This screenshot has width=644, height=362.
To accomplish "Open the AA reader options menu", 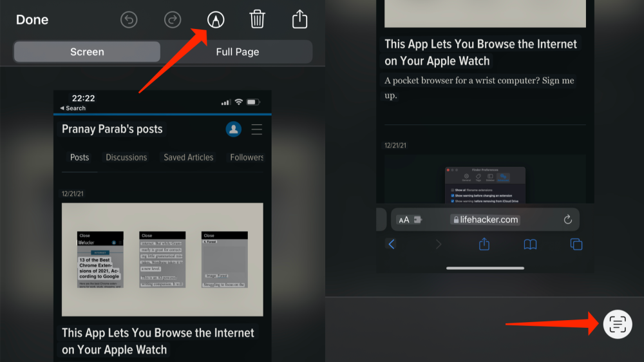I will pyautogui.click(x=404, y=220).
